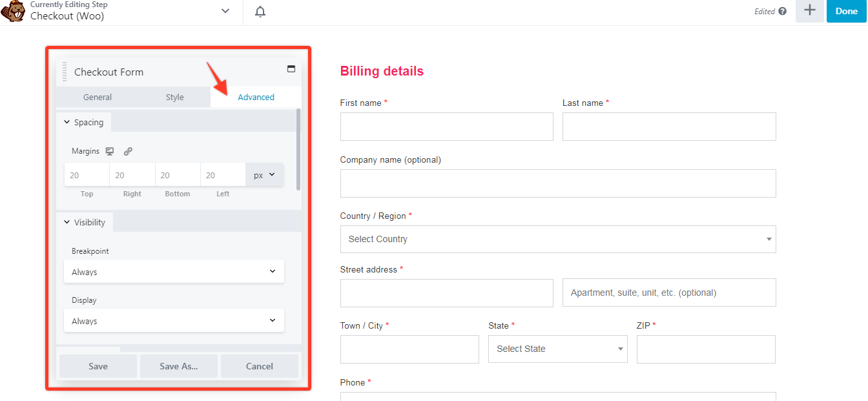The height and width of the screenshot is (401, 868).
Task: Click the plus icon to add content
Action: [809, 11]
